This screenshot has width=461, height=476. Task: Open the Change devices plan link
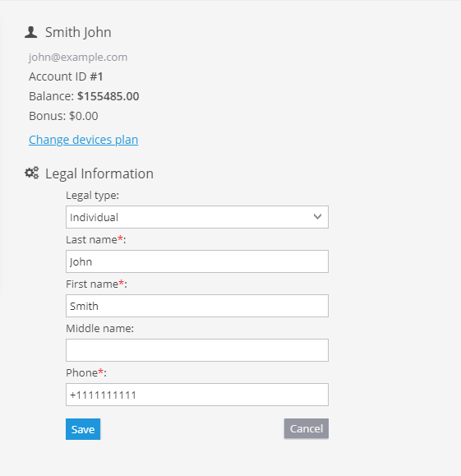coord(84,140)
